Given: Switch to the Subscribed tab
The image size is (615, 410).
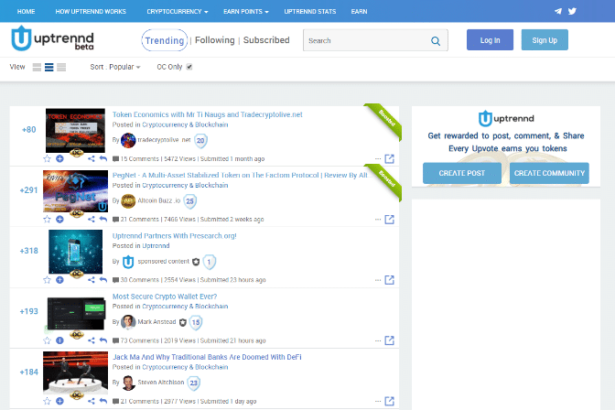Looking at the screenshot, I should click(x=266, y=40).
